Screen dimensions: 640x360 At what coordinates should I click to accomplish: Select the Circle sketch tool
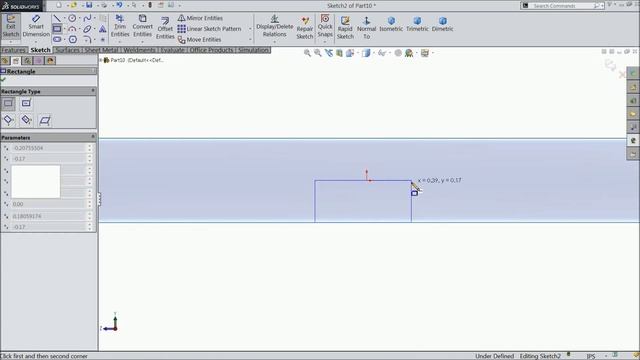coord(72,18)
